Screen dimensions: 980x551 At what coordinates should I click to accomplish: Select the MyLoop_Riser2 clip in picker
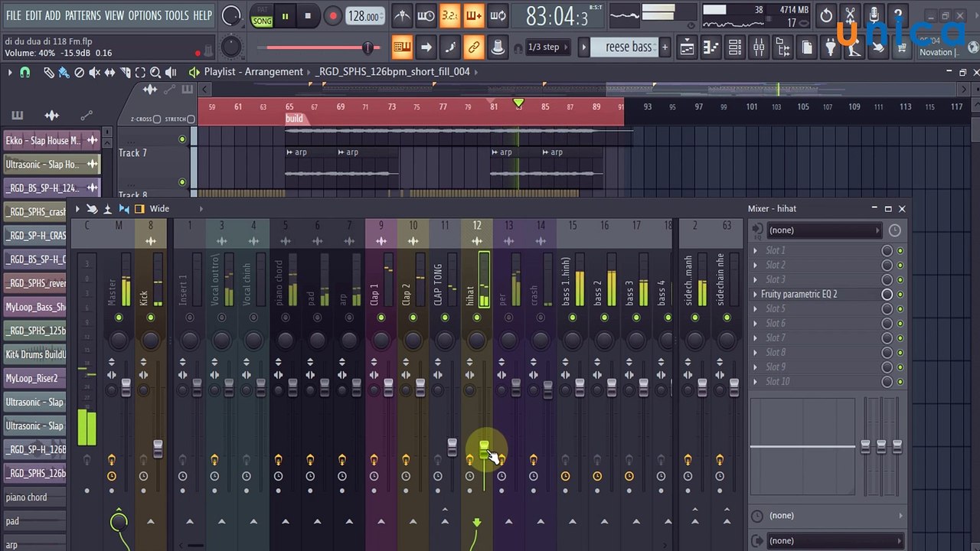pyautogui.click(x=34, y=378)
